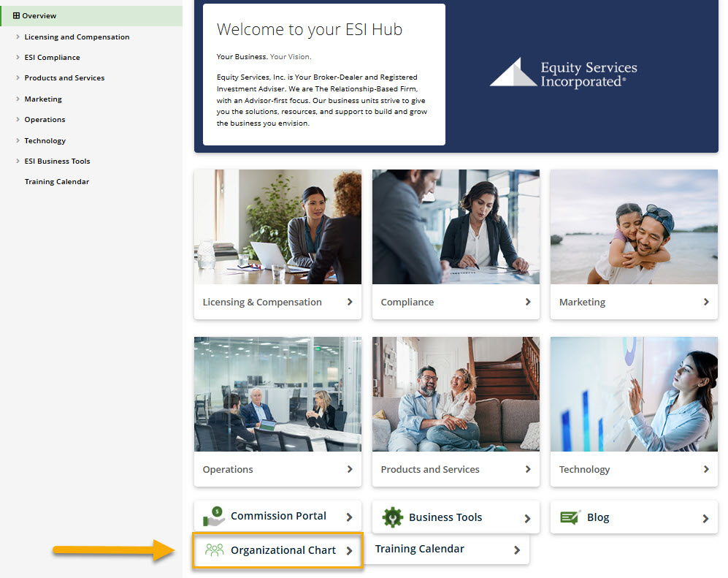Open the Compliance card link

click(x=456, y=302)
